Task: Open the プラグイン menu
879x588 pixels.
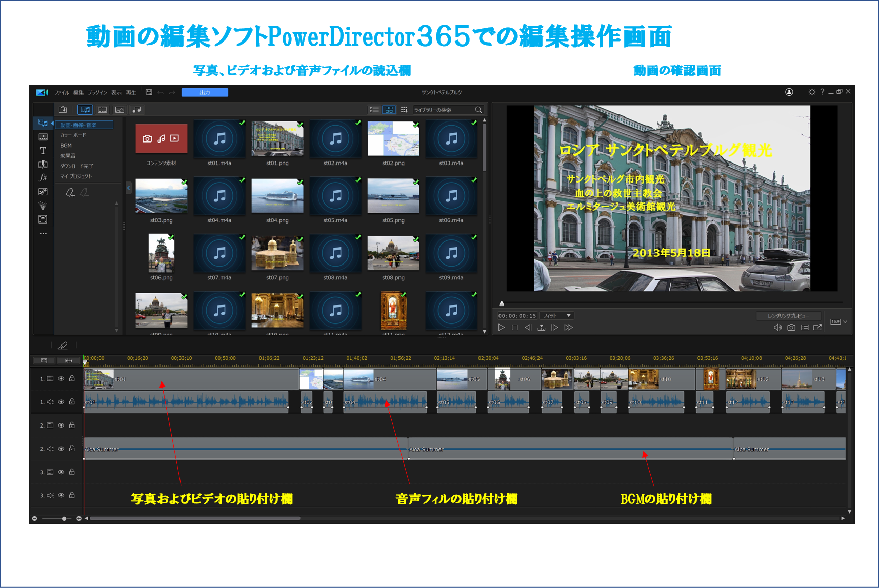Action: (97, 93)
